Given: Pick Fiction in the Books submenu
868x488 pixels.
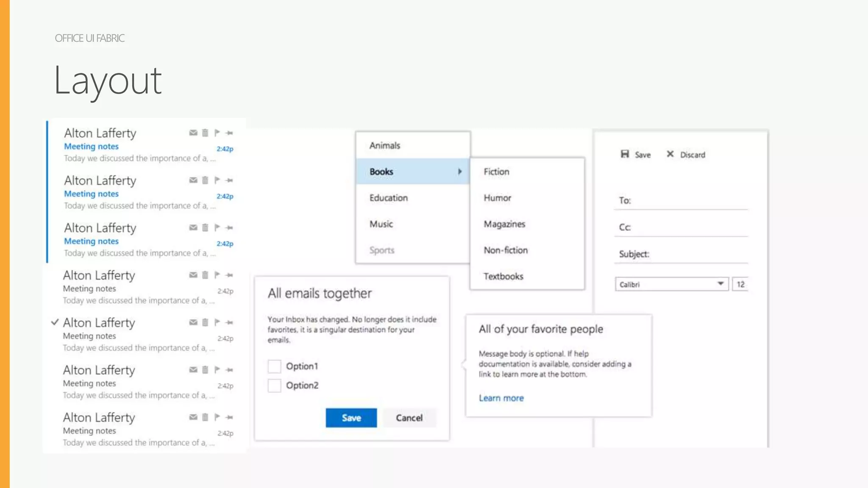Looking at the screenshot, I should click(x=527, y=172).
